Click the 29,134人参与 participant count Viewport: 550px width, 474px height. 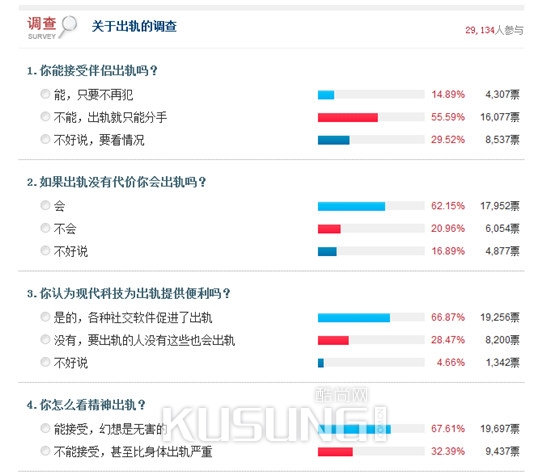click(494, 31)
